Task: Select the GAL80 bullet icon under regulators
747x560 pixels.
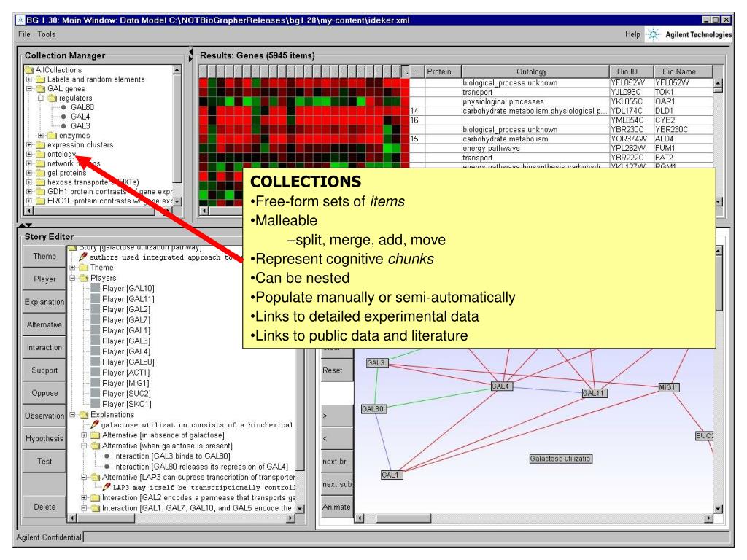Action: click(63, 108)
